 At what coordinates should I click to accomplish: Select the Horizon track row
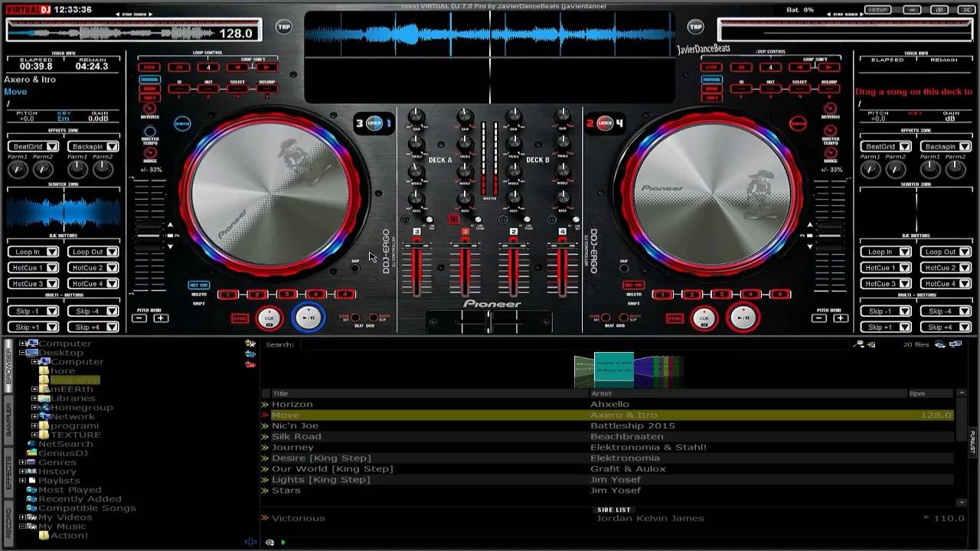point(608,404)
